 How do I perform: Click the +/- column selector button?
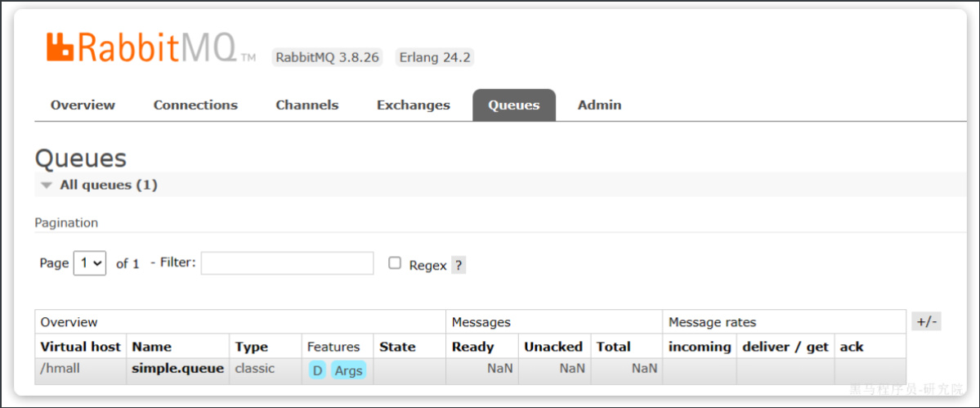point(926,322)
